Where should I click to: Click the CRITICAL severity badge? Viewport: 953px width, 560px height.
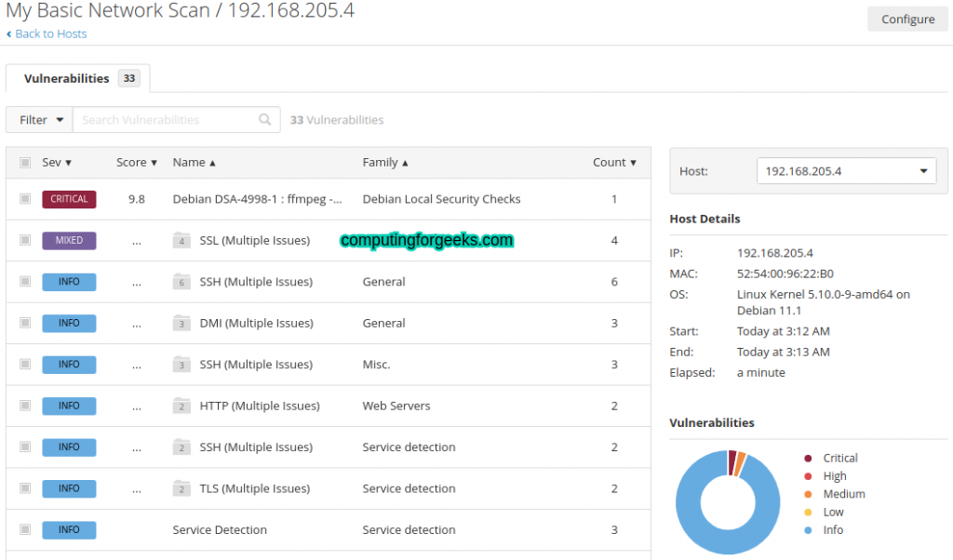pos(69,199)
